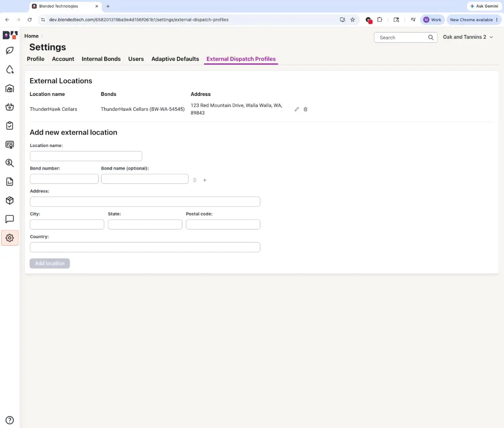
Task: Switch to the Users tab
Action: point(136,59)
